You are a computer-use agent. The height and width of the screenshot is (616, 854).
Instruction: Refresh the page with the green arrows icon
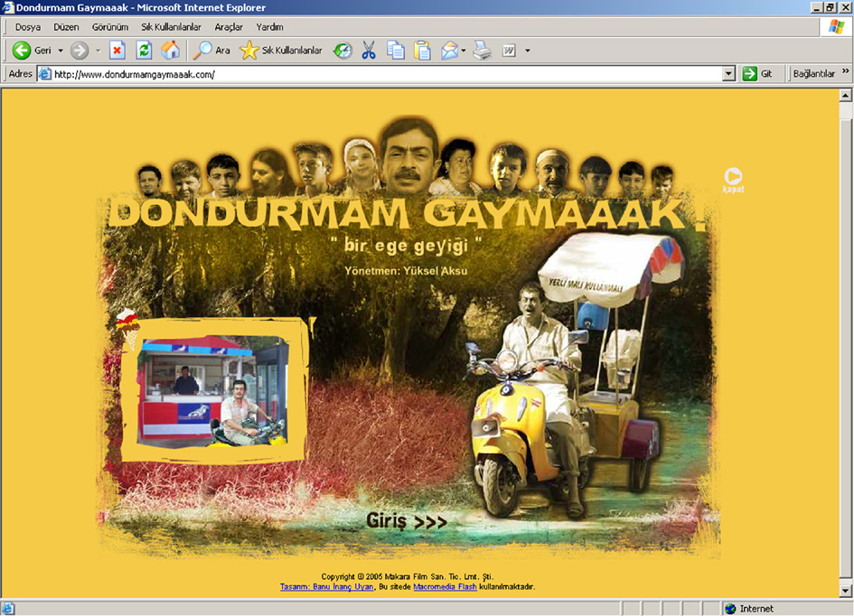[x=144, y=51]
